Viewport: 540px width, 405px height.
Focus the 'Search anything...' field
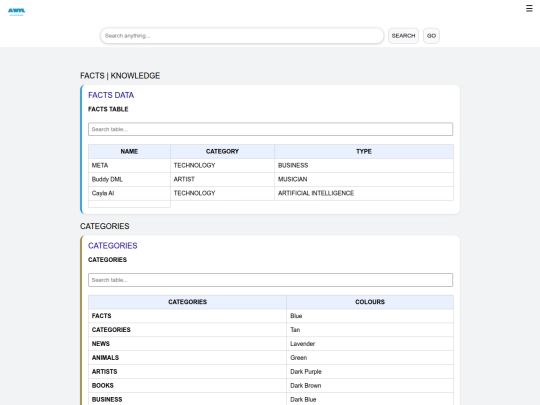[x=242, y=36]
